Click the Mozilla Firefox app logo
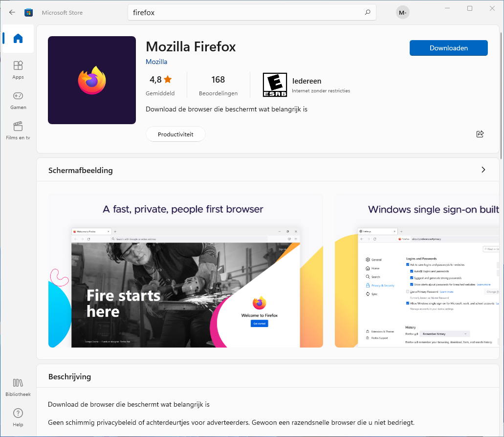The width and height of the screenshot is (504, 437). [x=92, y=80]
